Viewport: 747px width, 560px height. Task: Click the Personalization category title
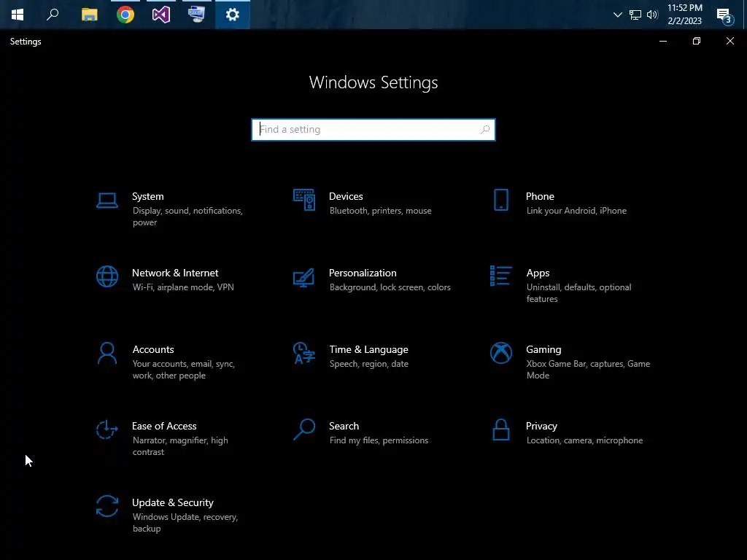coord(363,273)
